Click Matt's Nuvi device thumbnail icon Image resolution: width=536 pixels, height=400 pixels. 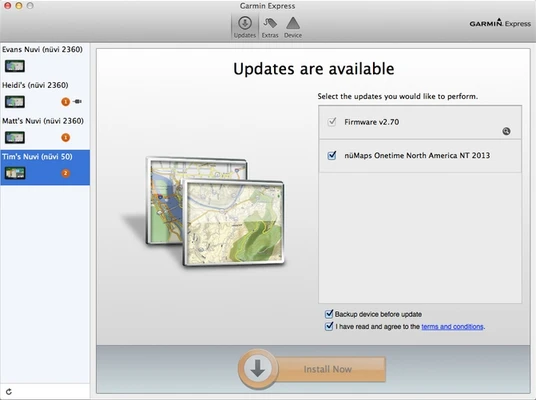point(15,137)
